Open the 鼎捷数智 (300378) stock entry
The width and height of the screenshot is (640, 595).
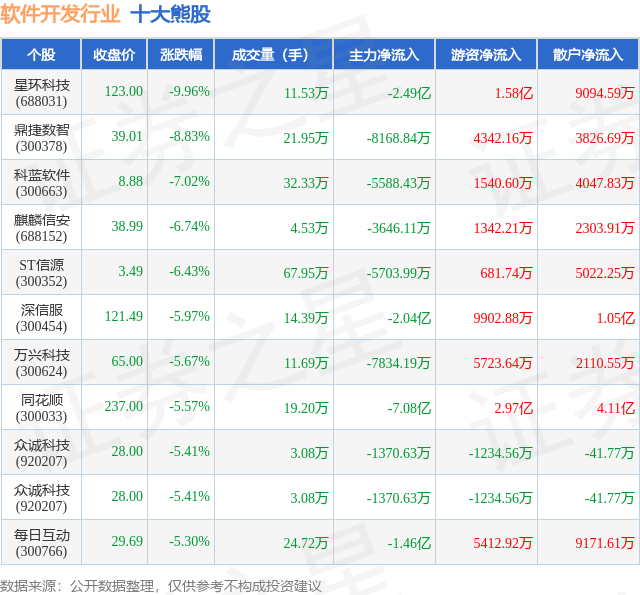[x=42, y=138]
